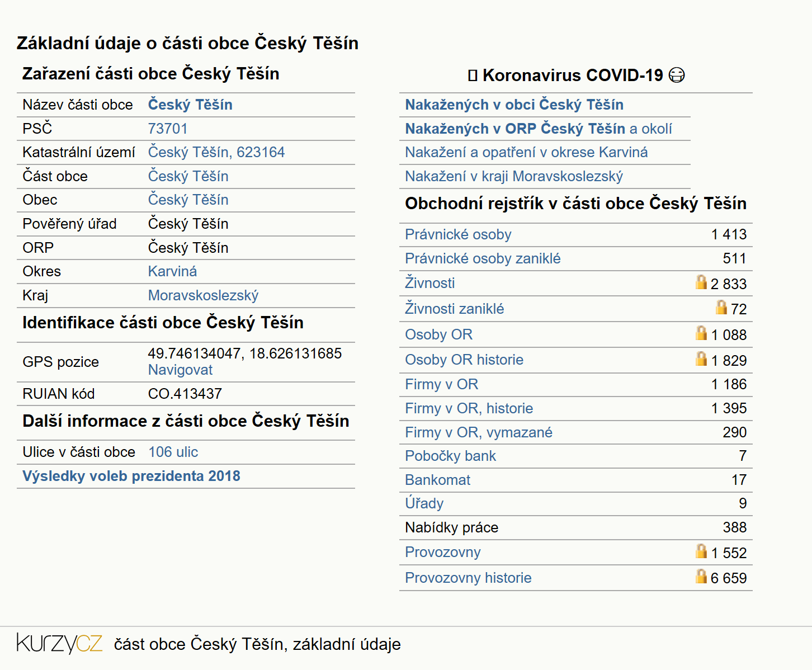The image size is (812, 670).
Task: Click the kurzy.cz logo in footer
Action: [x=60, y=644]
